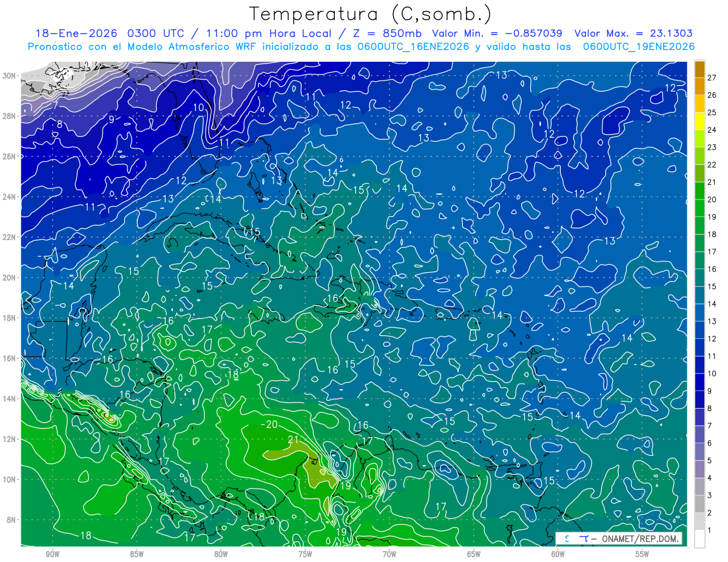Click the 'ONAMET/REP.DOM.' credit label
The height and width of the screenshot is (562, 728).
tap(640, 538)
